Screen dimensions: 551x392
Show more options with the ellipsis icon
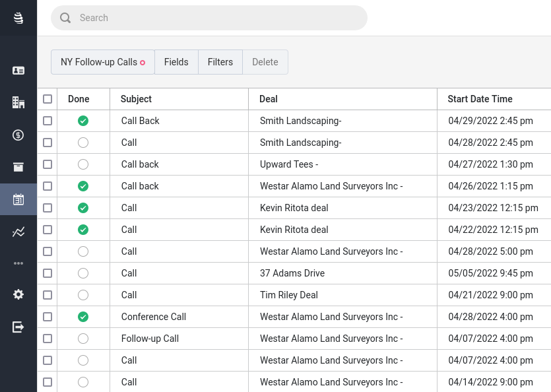coord(18,263)
